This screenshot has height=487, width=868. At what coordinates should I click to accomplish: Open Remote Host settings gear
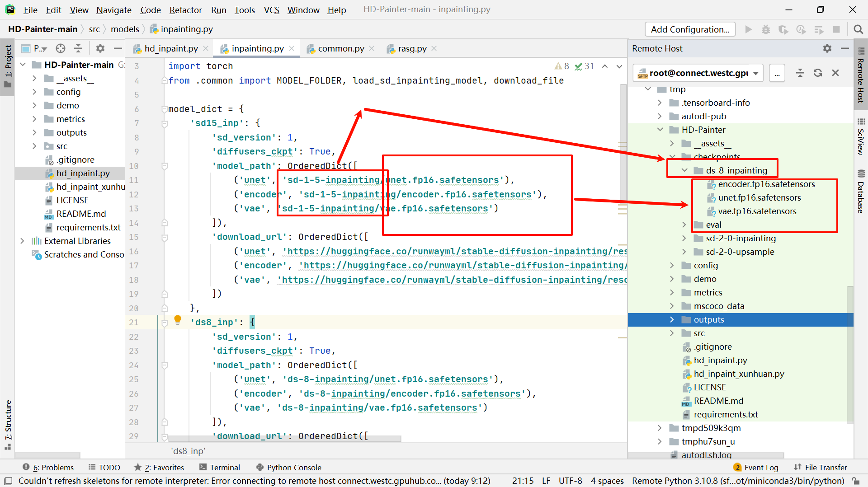click(827, 48)
